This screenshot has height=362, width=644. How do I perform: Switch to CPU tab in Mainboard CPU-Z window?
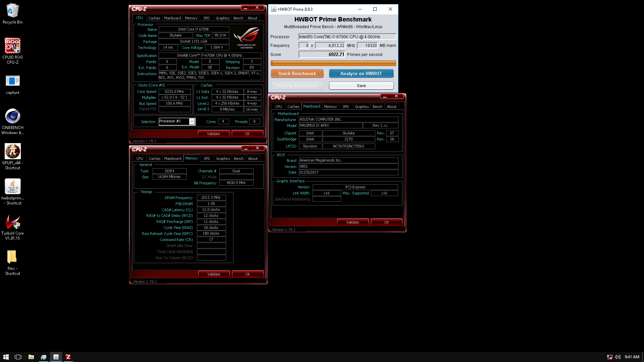[x=279, y=107]
